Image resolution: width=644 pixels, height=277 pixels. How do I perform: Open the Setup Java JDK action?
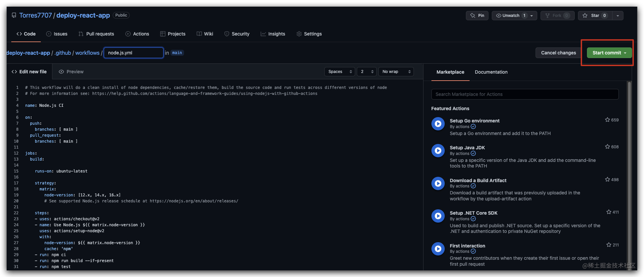pyautogui.click(x=467, y=148)
